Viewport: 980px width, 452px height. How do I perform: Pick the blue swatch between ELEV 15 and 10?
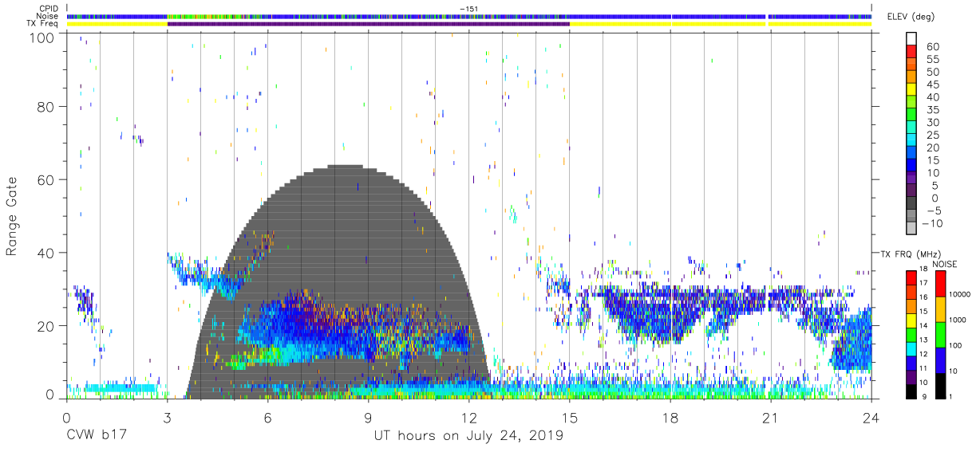pos(911,167)
